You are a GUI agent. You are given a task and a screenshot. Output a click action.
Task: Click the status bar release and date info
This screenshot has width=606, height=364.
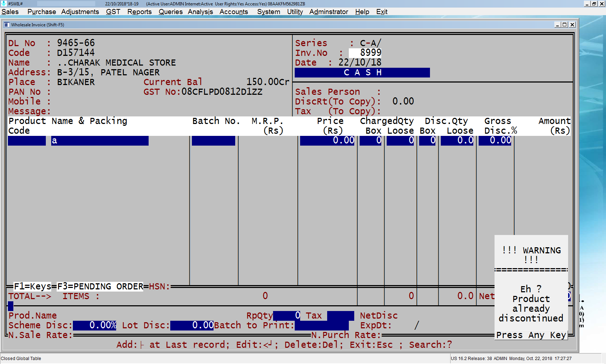(x=511, y=359)
